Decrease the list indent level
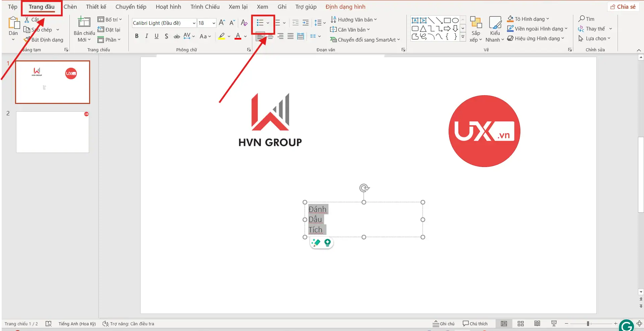The image size is (644, 331). click(296, 23)
